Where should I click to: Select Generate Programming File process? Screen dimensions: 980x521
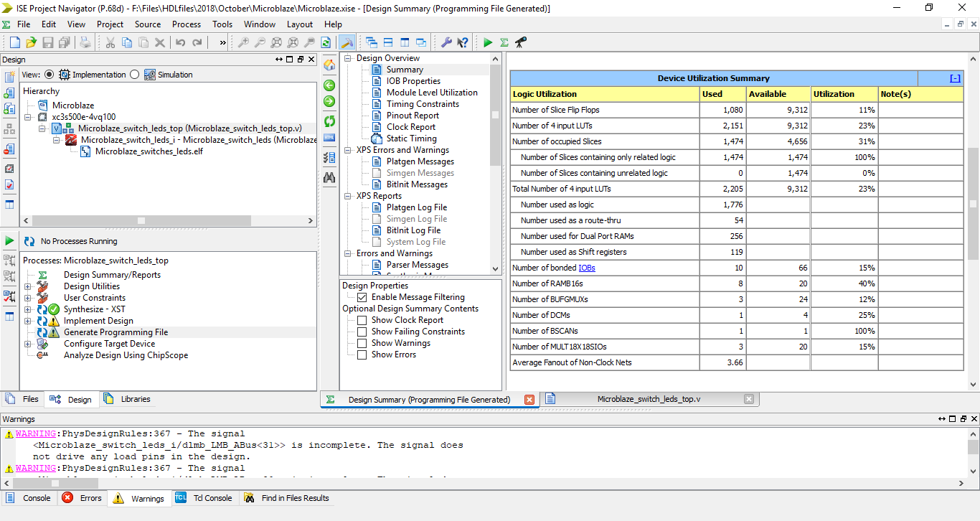coord(116,332)
